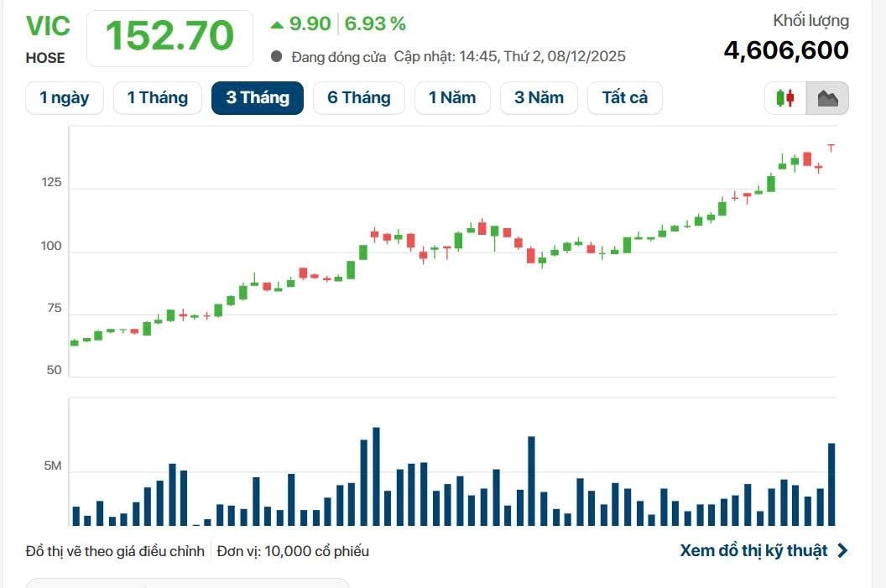Select the 1 ngày time range

click(64, 98)
